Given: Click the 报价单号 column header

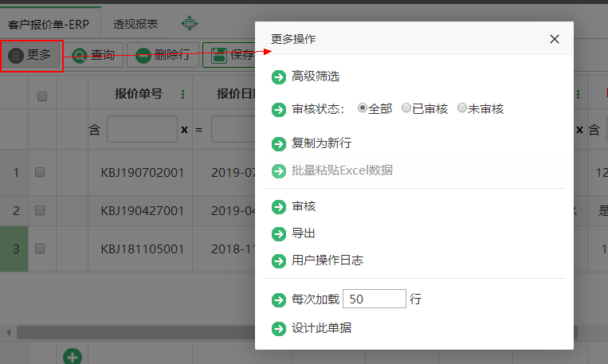Looking at the screenshot, I should tap(140, 92).
